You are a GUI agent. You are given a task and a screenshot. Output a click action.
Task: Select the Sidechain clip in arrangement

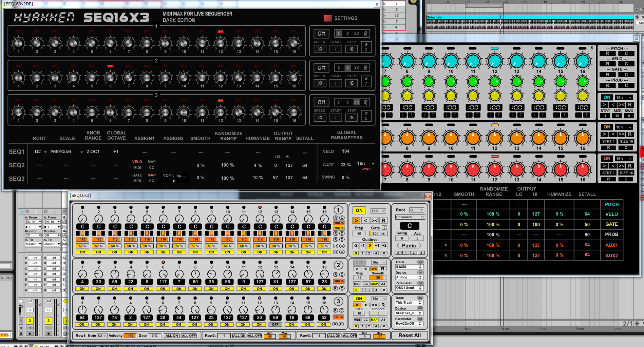[530, 17]
